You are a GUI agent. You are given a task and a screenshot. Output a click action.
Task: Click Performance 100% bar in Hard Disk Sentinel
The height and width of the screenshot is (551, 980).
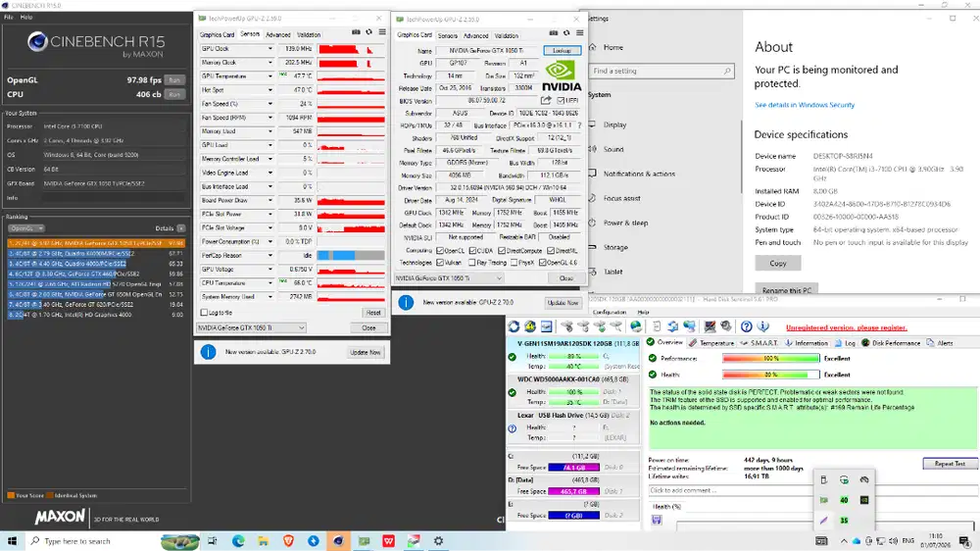click(x=770, y=359)
